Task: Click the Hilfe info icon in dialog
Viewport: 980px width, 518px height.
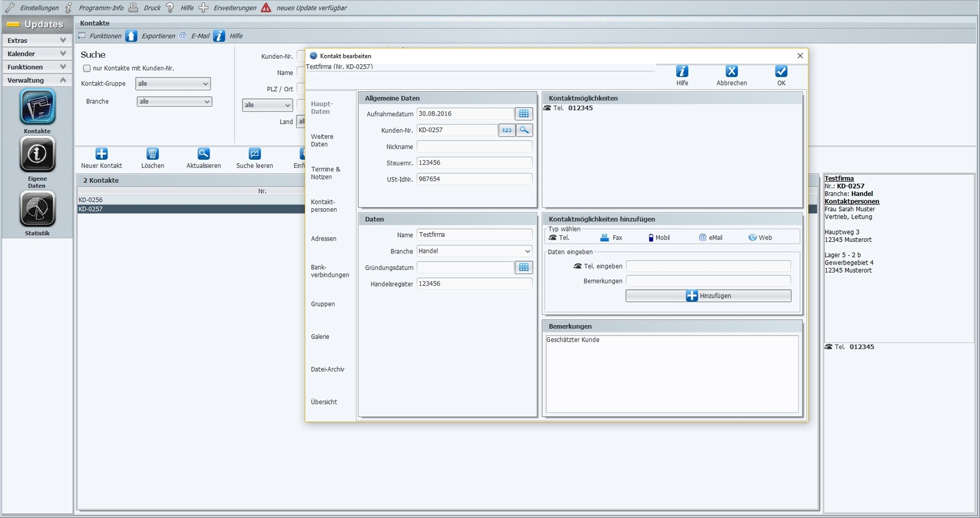Action: 682,71
